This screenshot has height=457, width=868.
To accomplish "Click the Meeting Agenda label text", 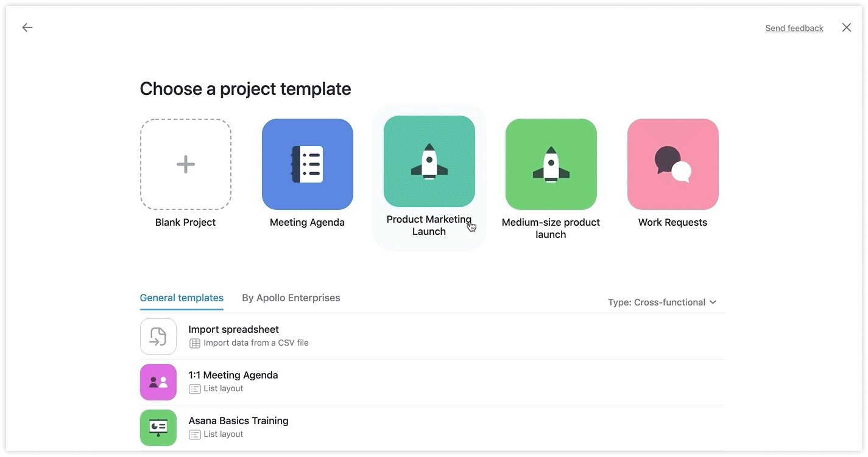I will pos(308,223).
